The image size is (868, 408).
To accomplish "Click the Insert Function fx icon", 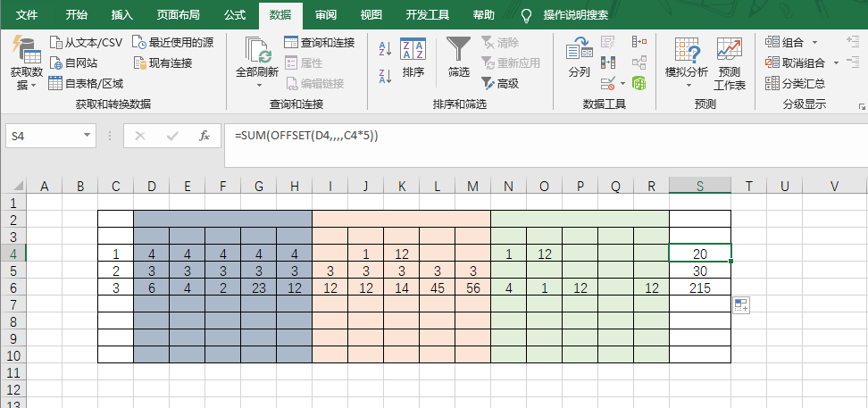I will click(204, 136).
